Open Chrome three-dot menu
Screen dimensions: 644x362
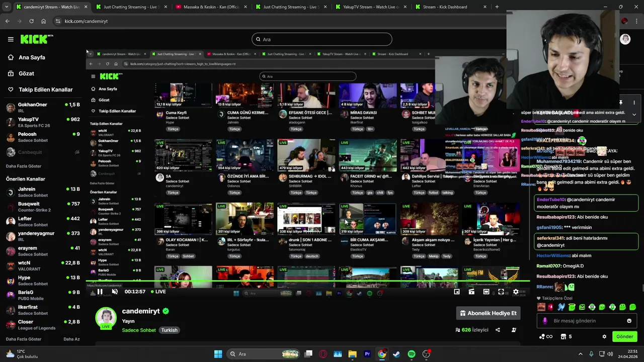click(636, 21)
